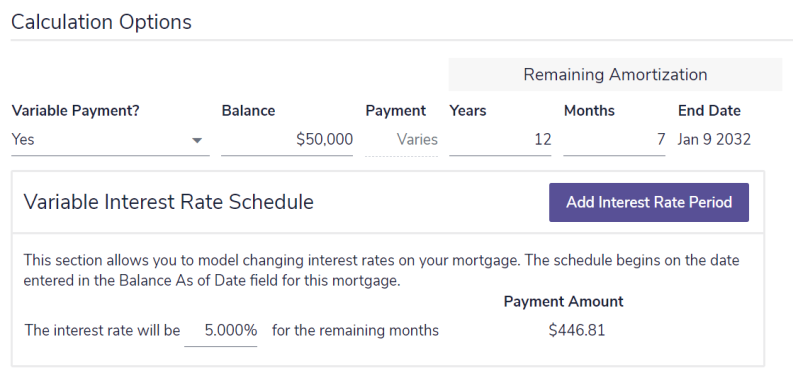
Task: Click the Years column label
Action: pos(468,111)
